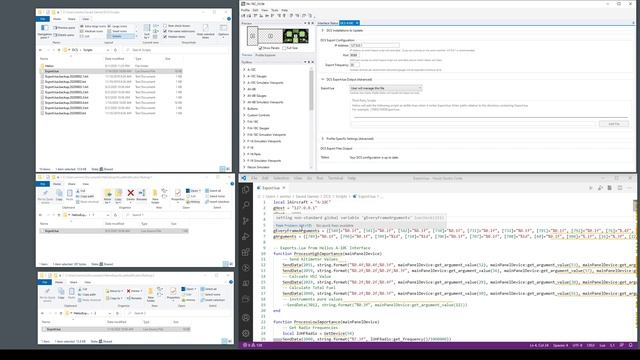Open the Explorer view in VS Code
640x360 pixels.
[246, 190]
